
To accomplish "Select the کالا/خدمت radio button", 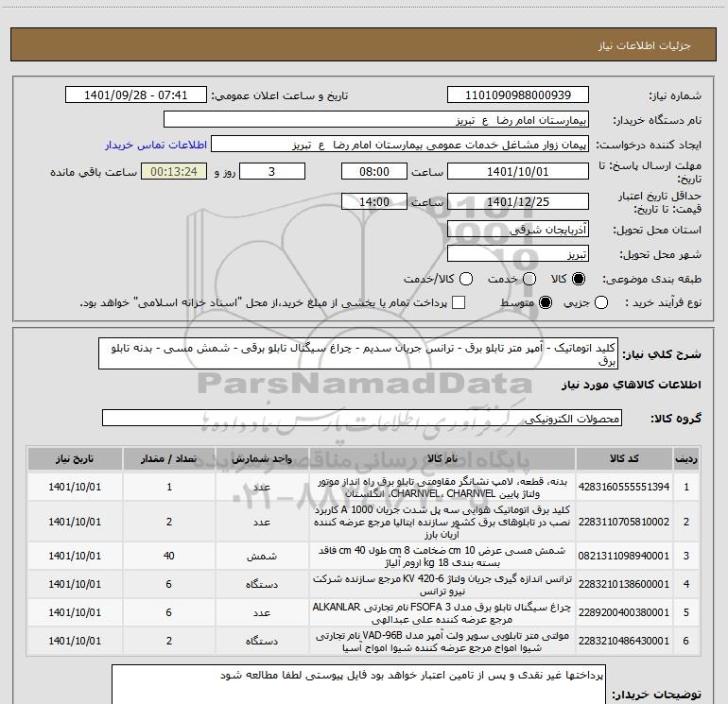I will pos(466,279).
